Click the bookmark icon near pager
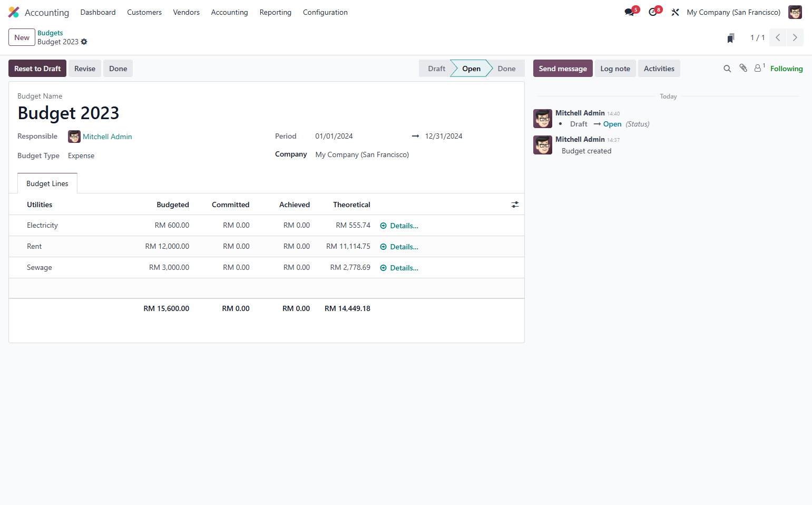 [731, 38]
